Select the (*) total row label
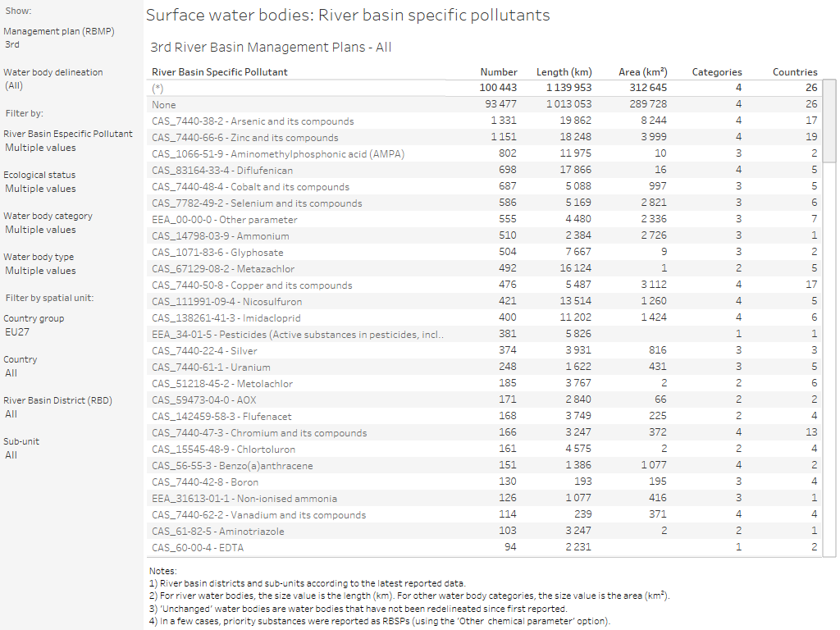 [157, 89]
